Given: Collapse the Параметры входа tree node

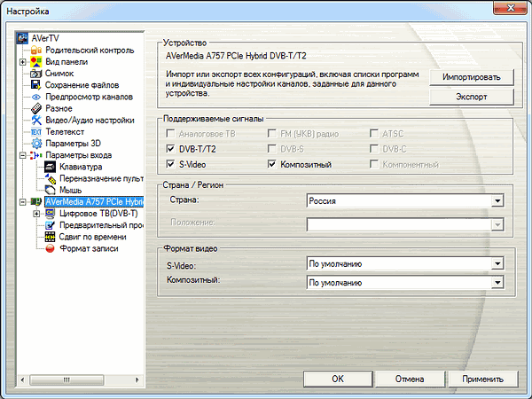Looking at the screenshot, I should [x=23, y=155].
